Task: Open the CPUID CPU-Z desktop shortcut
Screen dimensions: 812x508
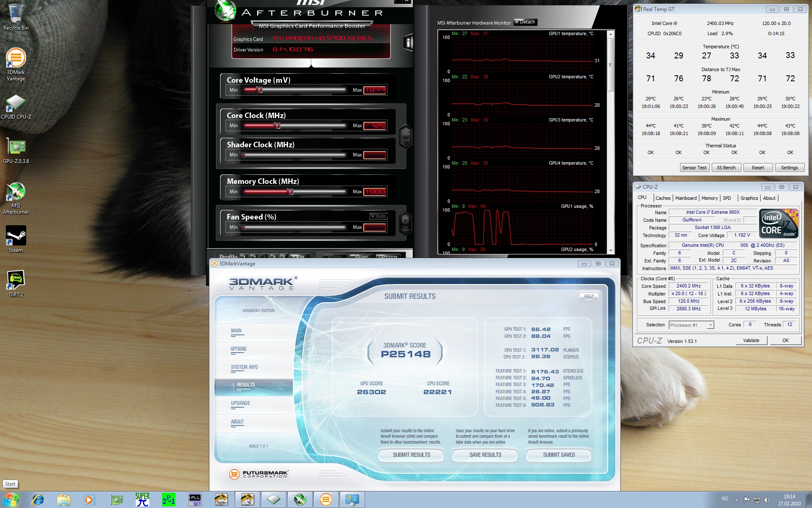Action: 16,107
